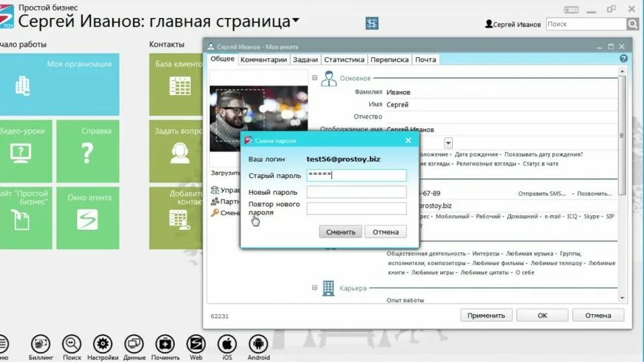Click the Android robot icon
The height and width of the screenshot is (362, 644).
coord(258,344)
